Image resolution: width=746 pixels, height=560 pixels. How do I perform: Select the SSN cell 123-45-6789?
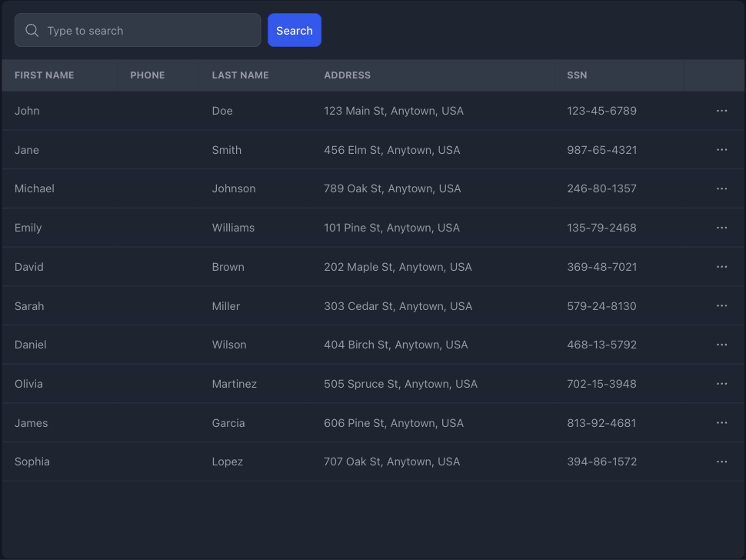coord(601,111)
